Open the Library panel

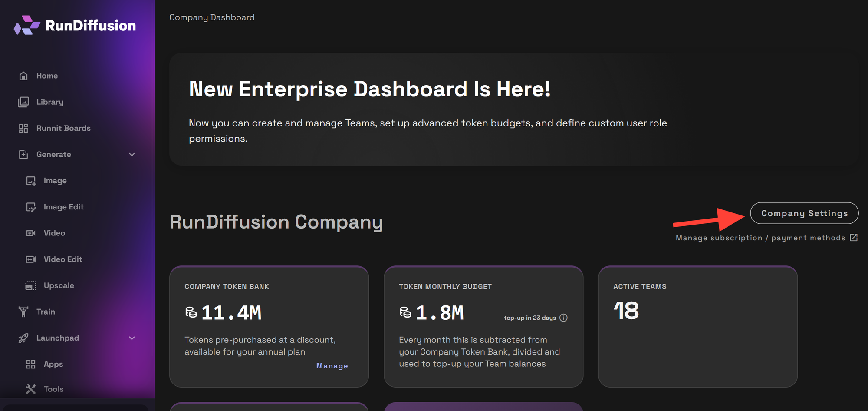[x=50, y=102]
